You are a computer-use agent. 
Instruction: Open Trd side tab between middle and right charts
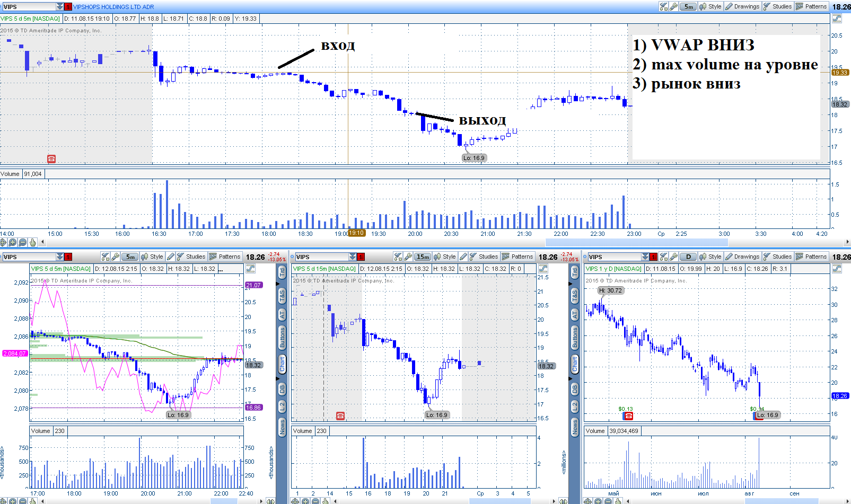point(575,271)
